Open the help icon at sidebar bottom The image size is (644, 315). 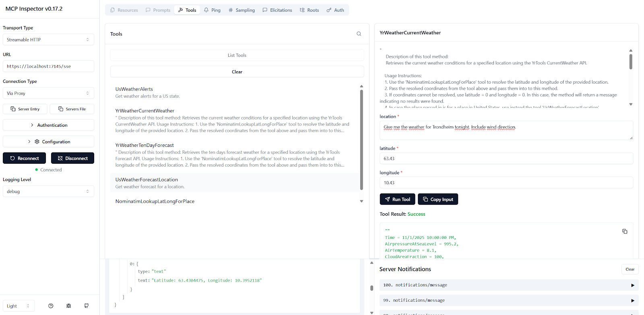coord(51,306)
